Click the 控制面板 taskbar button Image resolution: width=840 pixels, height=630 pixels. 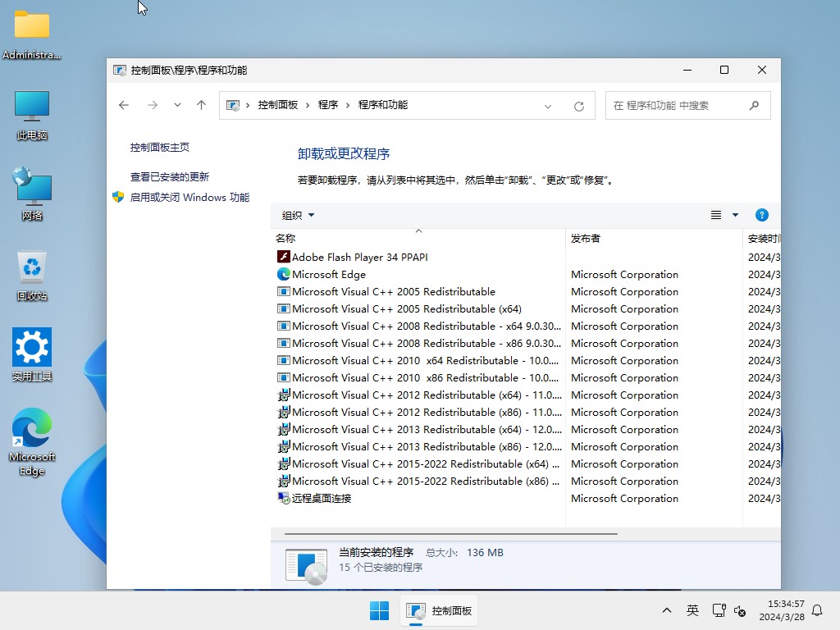click(x=439, y=610)
